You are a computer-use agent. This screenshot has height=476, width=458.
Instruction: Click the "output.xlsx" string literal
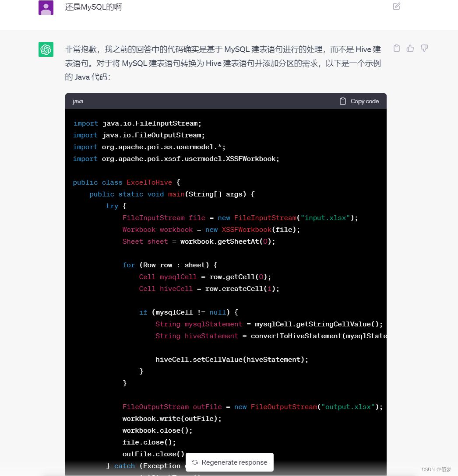coord(348,407)
